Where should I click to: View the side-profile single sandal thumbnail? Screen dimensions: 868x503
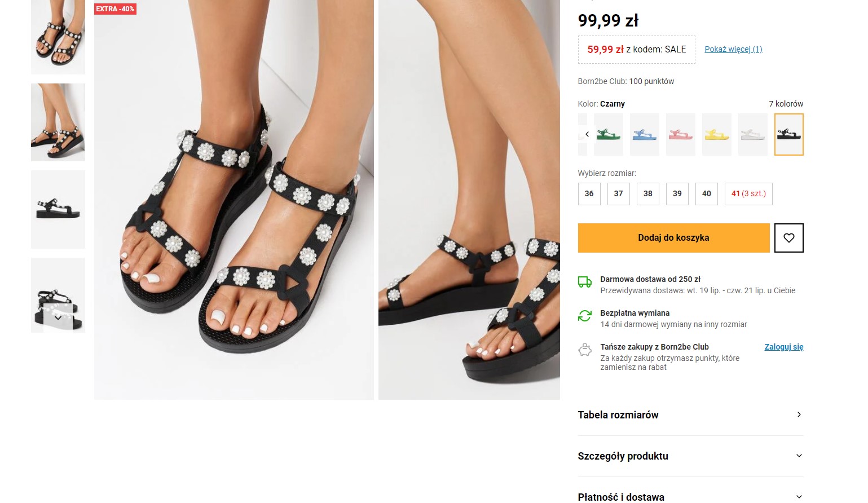58,209
